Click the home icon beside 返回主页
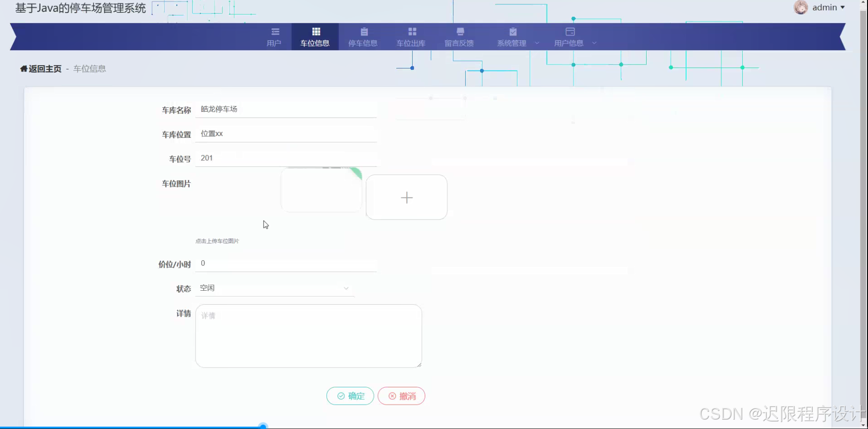Image resolution: width=868 pixels, height=429 pixels. click(24, 68)
